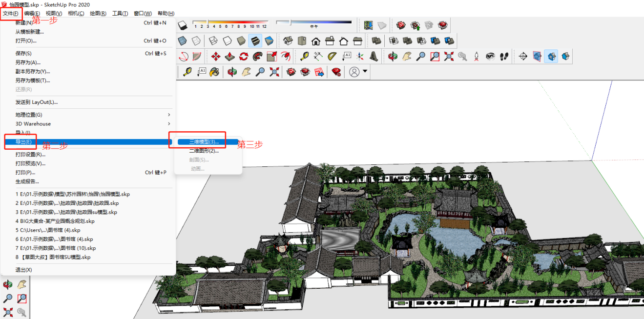Click the Position Camera tool icon

click(x=477, y=57)
